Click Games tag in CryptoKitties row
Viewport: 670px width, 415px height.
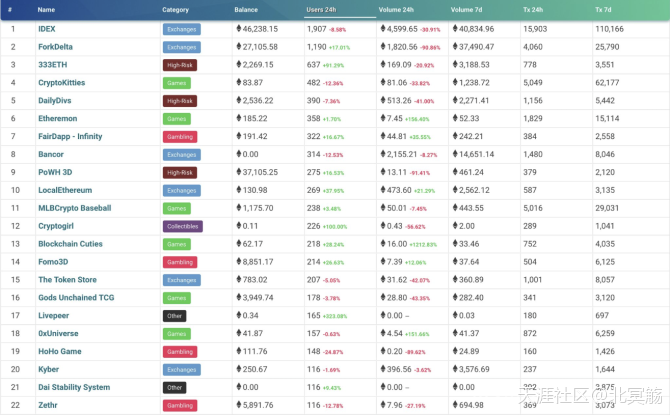click(x=176, y=83)
